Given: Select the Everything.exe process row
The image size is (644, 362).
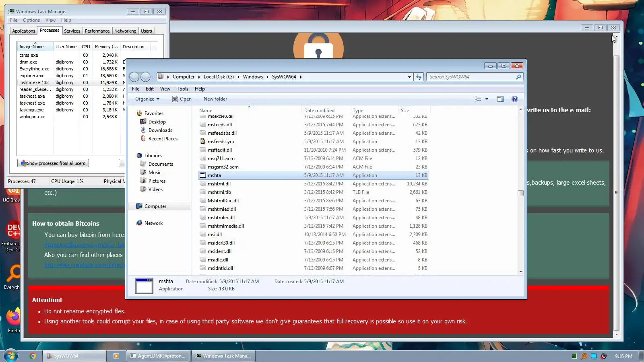Looking at the screenshot, I should [71, 69].
